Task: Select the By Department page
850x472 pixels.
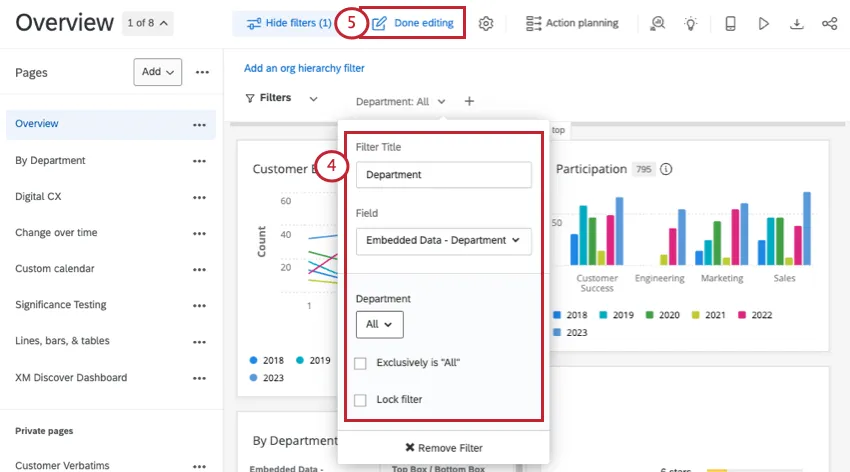Action: tap(50, 160)
